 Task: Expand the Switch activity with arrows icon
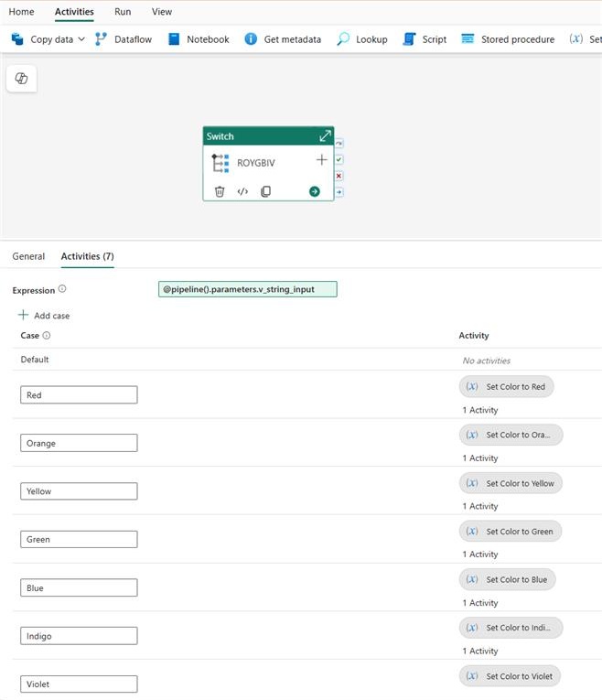pos(325,135)
